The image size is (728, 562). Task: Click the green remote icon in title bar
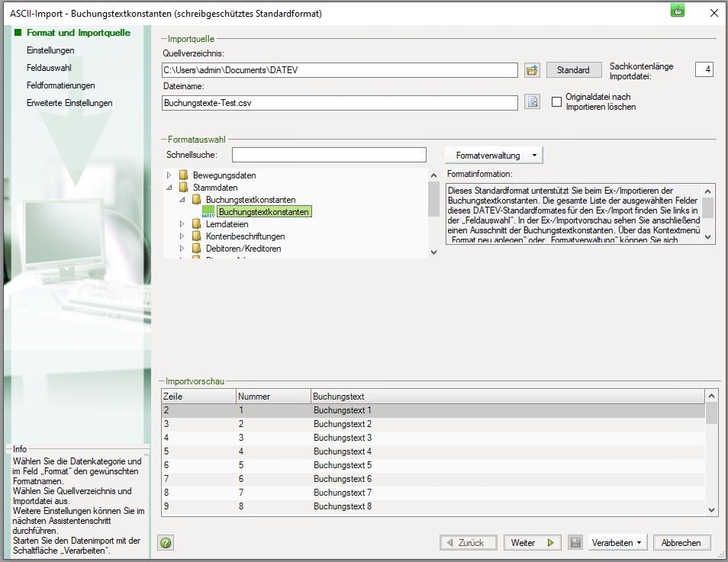click(678, 11)
